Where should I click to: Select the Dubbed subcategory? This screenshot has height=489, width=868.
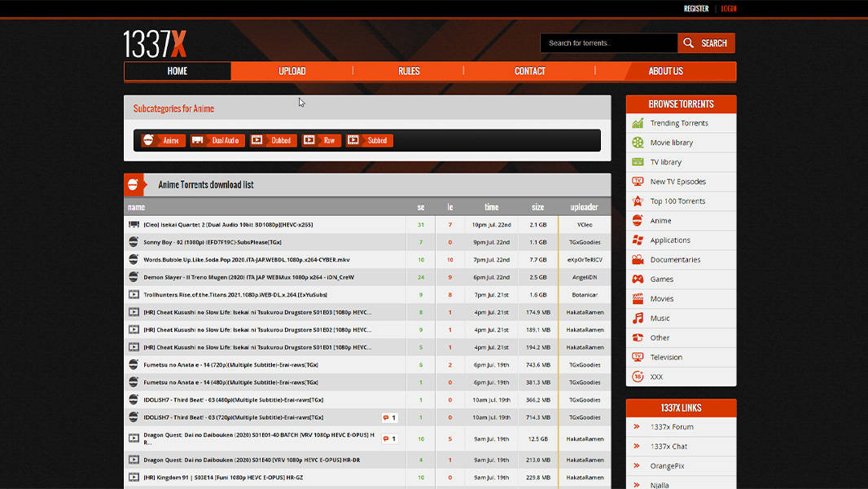[x=274, y=140]
